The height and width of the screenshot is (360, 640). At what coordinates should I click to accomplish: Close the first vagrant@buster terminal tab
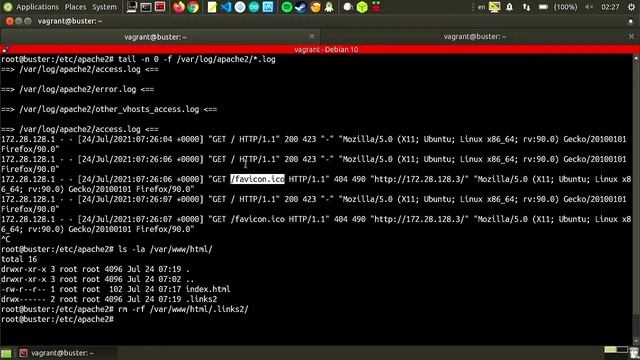click(x=312, y=36)
